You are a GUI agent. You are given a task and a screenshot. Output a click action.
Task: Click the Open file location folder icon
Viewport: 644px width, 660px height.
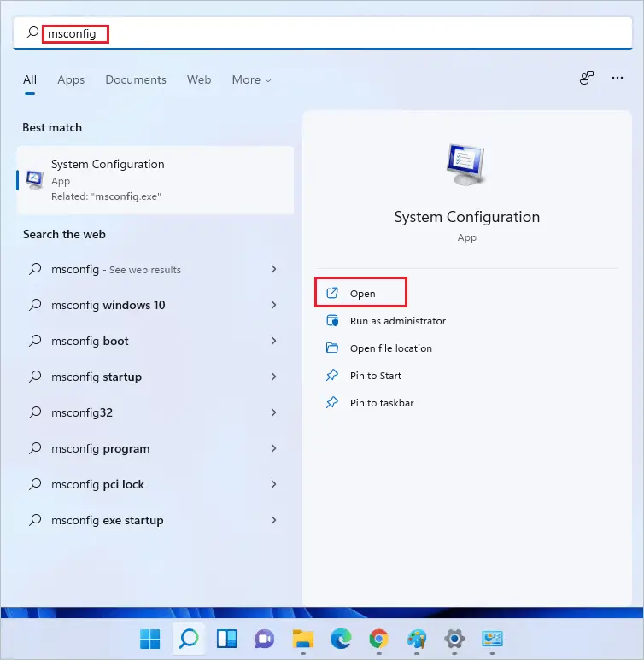click(x=332, y=348)
